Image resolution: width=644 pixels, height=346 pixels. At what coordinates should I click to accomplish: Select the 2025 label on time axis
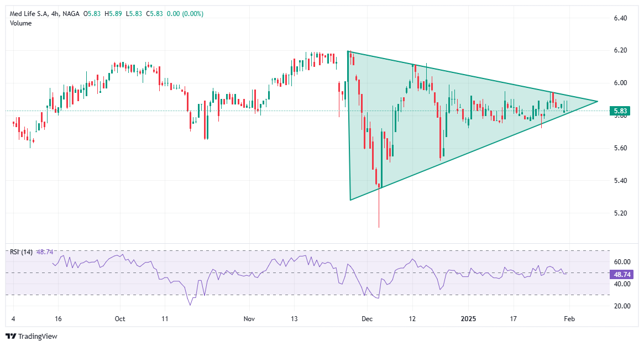click(x=468, y=319)
